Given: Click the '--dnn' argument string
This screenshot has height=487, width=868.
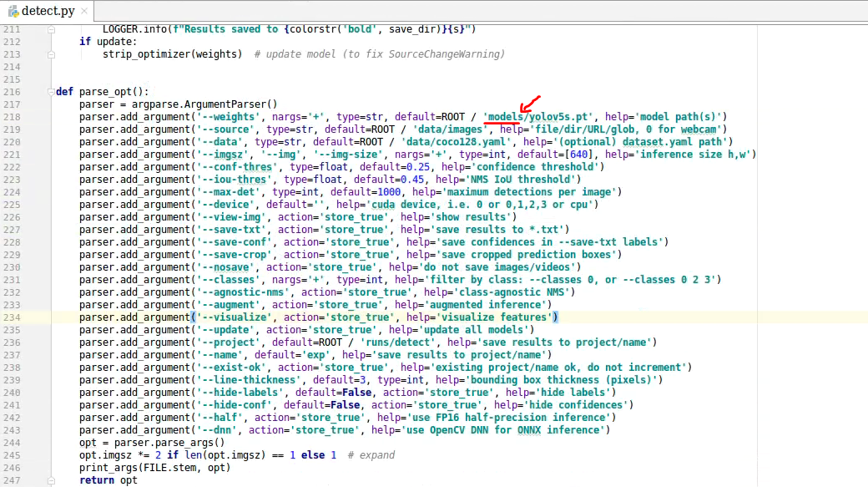Looking at the screenshot, I should point(216,430).
